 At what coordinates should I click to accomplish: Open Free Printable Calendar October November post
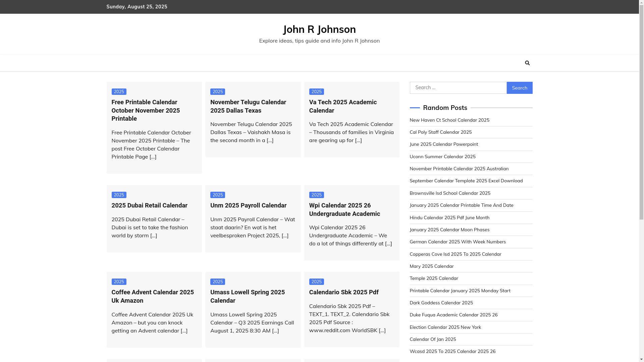tap(146, 110)
